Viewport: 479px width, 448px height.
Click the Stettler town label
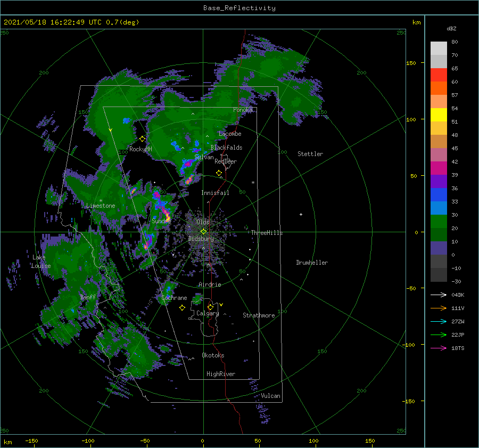[310, 154]
